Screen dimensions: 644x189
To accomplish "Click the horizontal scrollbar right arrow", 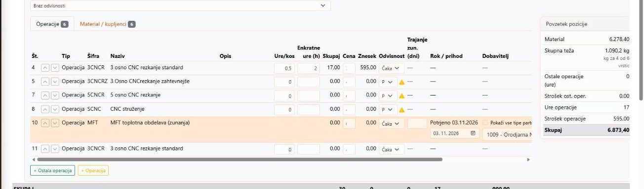I will click(x=529, y=160).
